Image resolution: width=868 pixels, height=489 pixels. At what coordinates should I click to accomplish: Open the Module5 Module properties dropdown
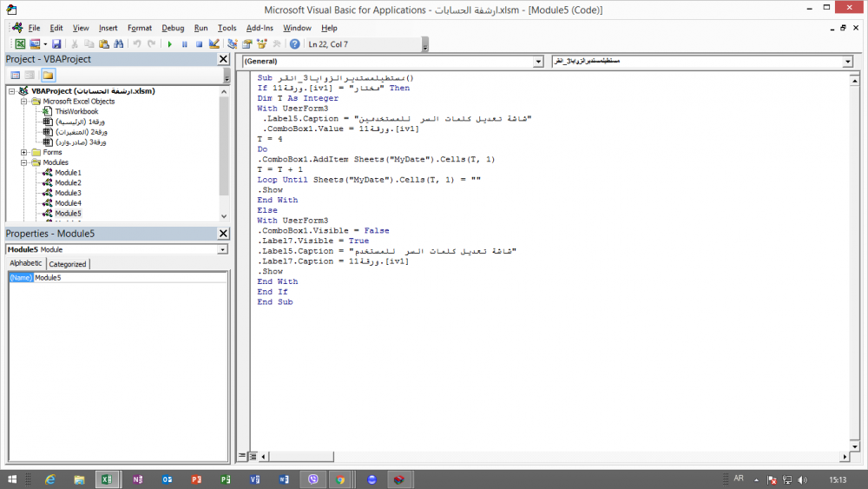pyautogui.click(x=222, y=250)
